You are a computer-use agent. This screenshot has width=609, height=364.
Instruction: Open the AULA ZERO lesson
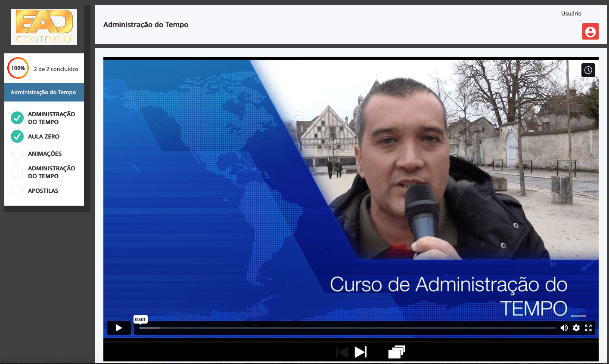[44, 136]
